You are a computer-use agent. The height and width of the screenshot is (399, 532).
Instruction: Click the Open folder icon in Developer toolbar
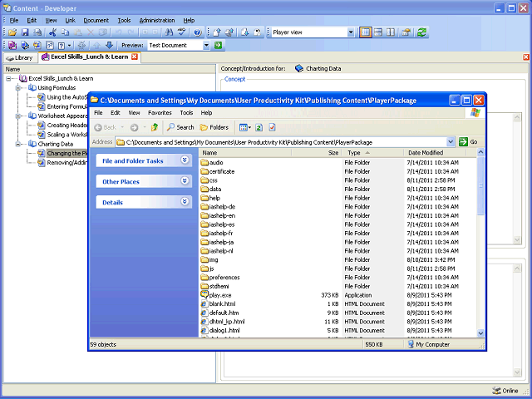12,32
